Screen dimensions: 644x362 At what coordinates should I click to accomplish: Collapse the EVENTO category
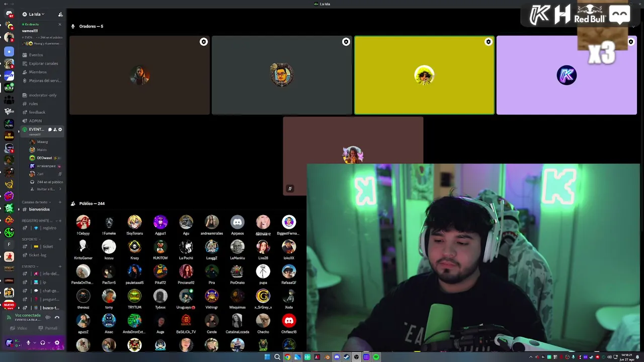click(x=29, y=266)
